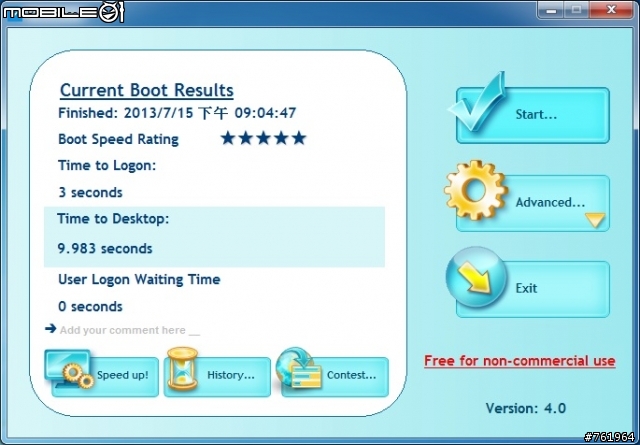Open the Contest... button
640x445 pixels.
click(x=335, y=376)
